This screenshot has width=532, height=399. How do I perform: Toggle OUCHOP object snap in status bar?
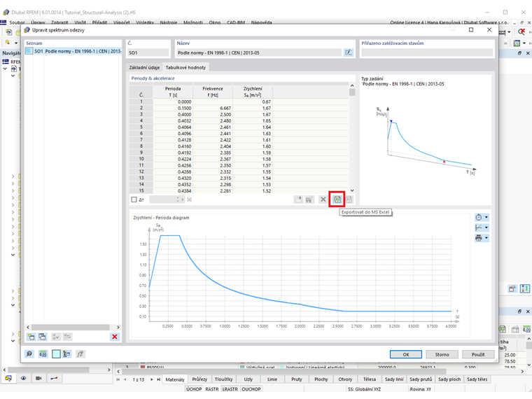(251, 389)
